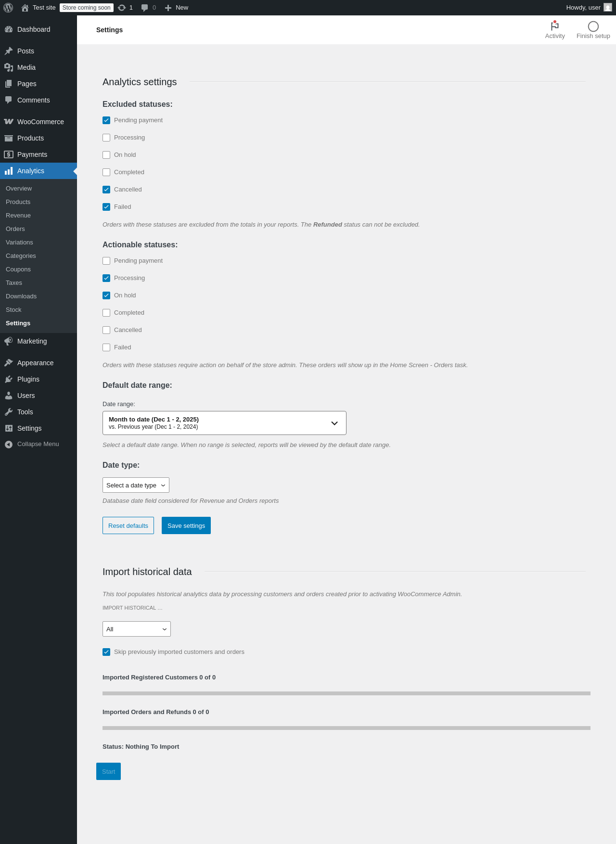
Task: Open the Activity flag icon
Action: click(554, 26)
